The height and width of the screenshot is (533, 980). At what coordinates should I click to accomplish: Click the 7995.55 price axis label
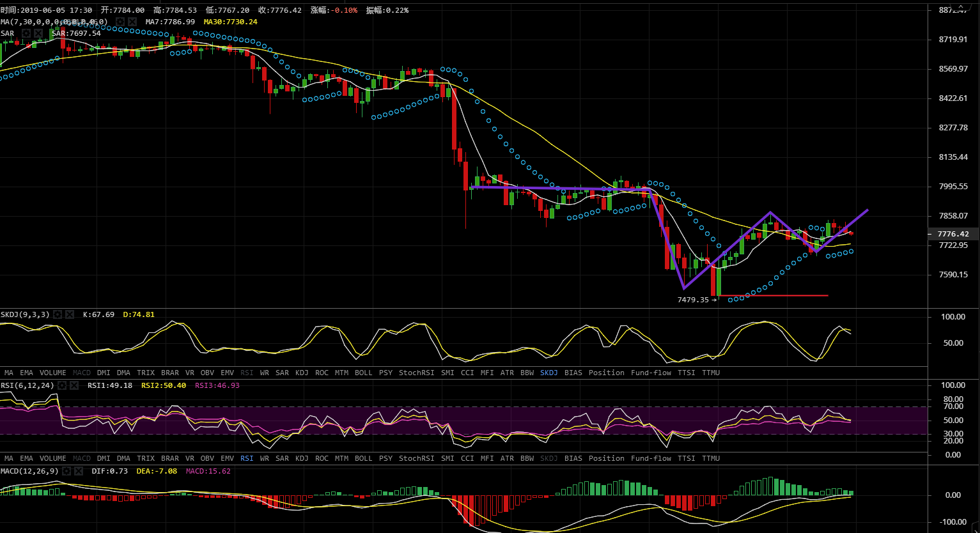953,187
